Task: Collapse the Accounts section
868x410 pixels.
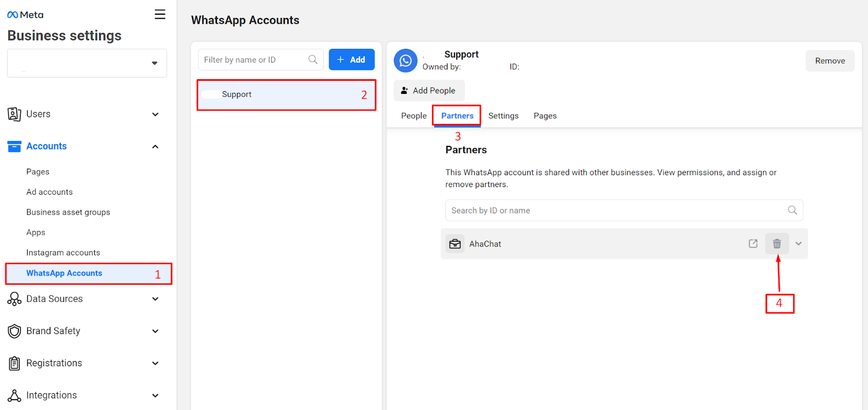Action: [155, 146]
